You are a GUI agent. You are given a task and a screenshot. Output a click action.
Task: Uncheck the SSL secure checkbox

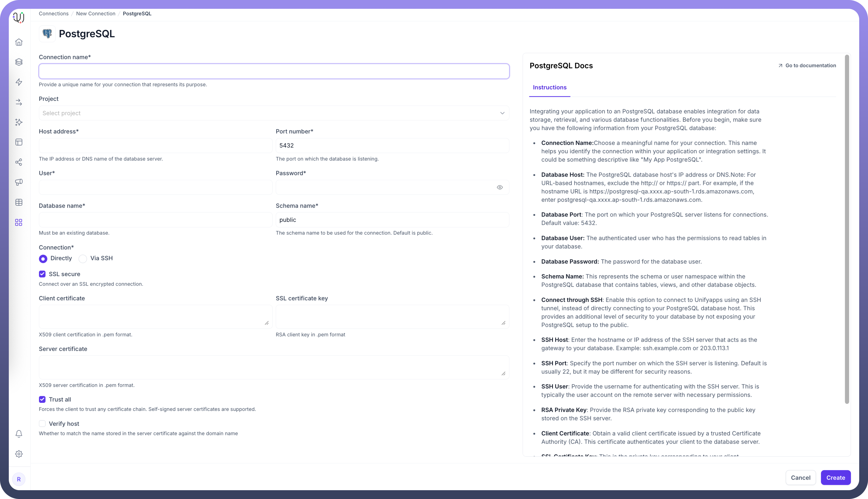(x=42, y=274)
